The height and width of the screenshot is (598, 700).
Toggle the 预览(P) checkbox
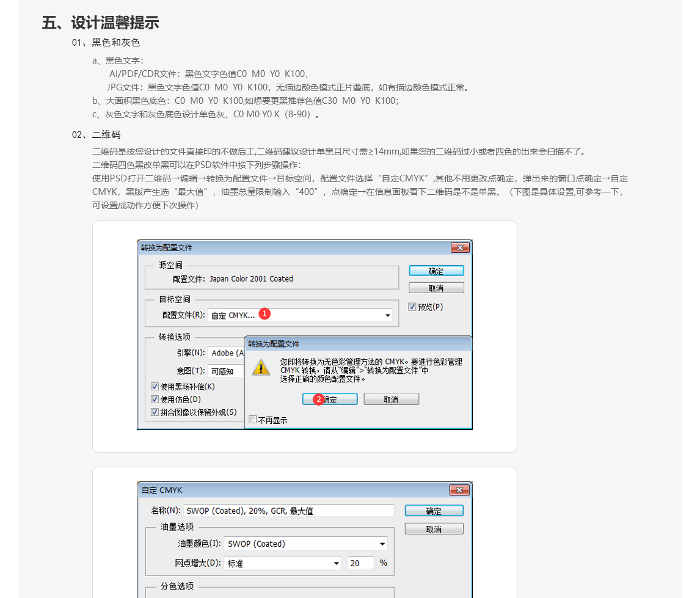point(412,307)
